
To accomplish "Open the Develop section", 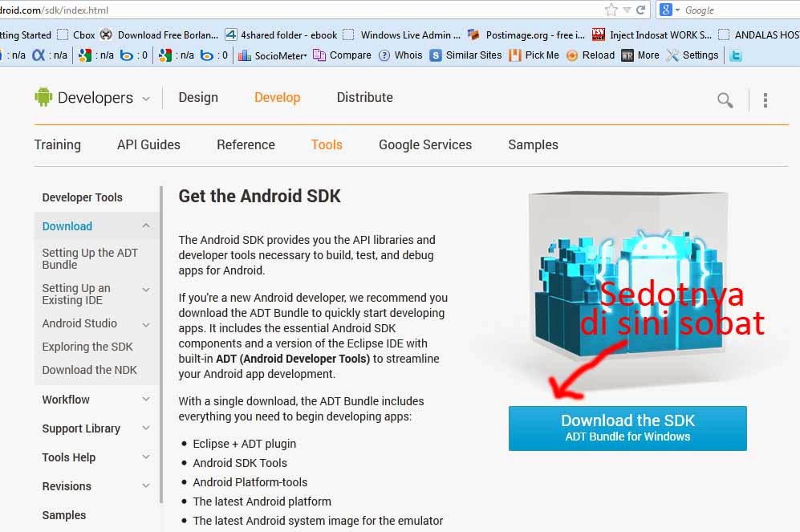I will [x=277, y=97].
